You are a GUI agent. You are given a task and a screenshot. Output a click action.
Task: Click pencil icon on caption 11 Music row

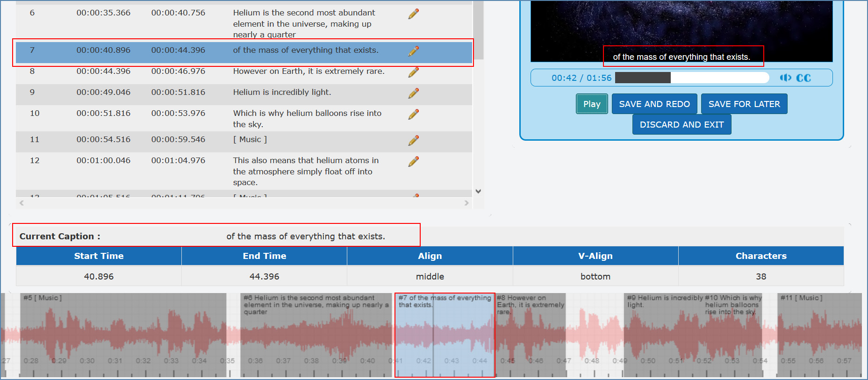(413, 140)
